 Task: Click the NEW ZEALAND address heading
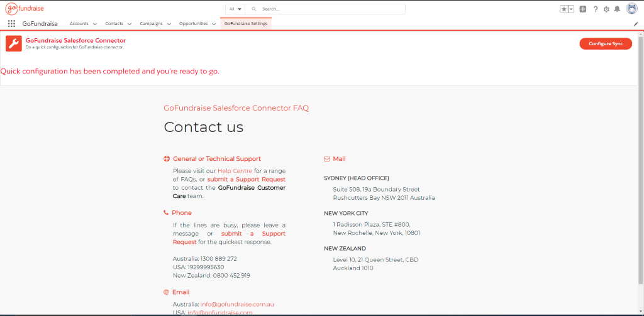(x=345, y=249)
